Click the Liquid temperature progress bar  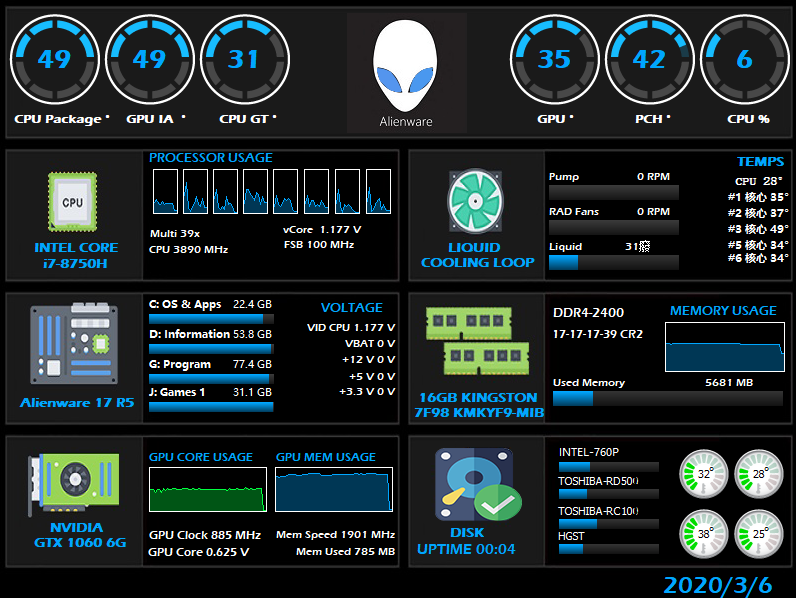tap(613, 263)
